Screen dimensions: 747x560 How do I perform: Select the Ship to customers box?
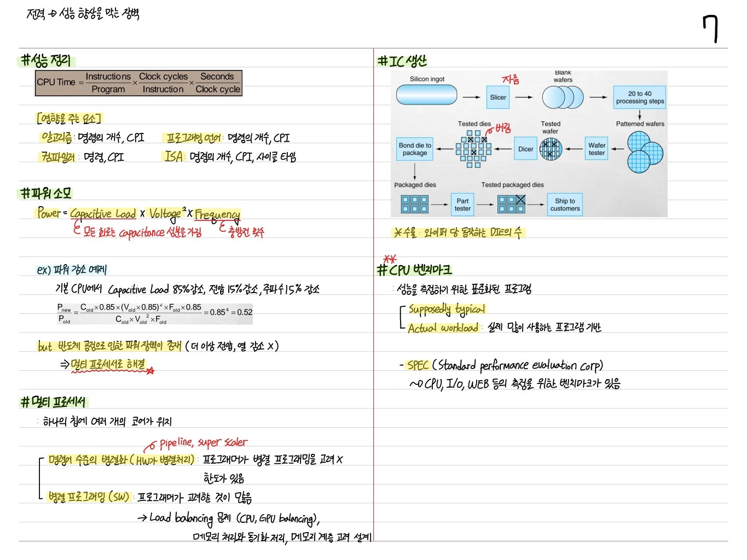click(x=565, y=205)
